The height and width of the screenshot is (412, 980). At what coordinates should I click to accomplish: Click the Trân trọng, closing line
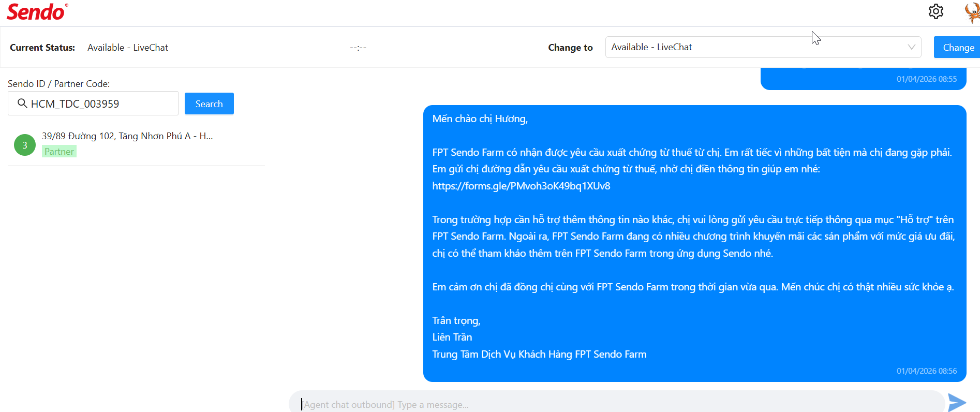click(456, 321)
